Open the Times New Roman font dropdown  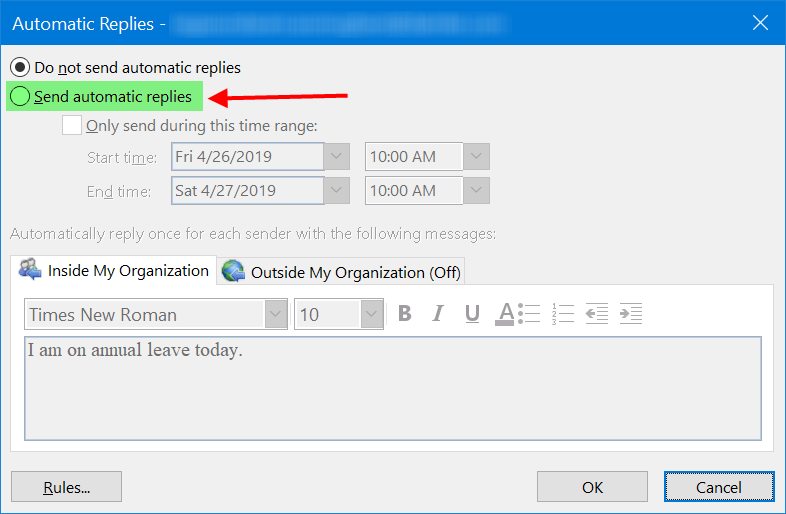point(276,315)
